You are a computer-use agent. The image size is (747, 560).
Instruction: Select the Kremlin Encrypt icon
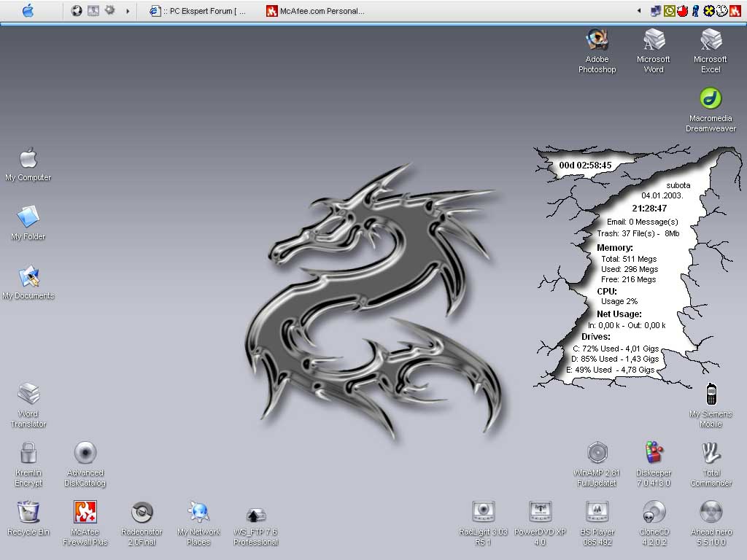(28, 454)
